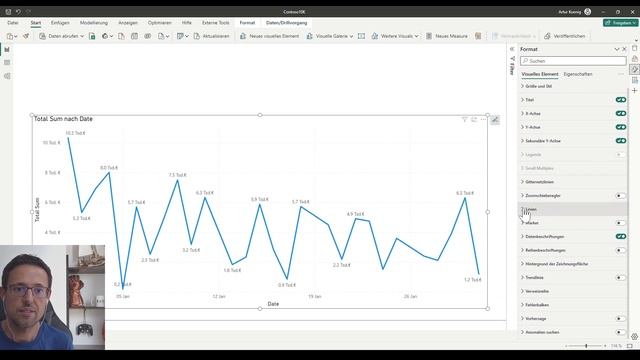Open more options ellipsis in Format pane
The height and width of the screenshot is (360, 640).
tap(621, 74)
